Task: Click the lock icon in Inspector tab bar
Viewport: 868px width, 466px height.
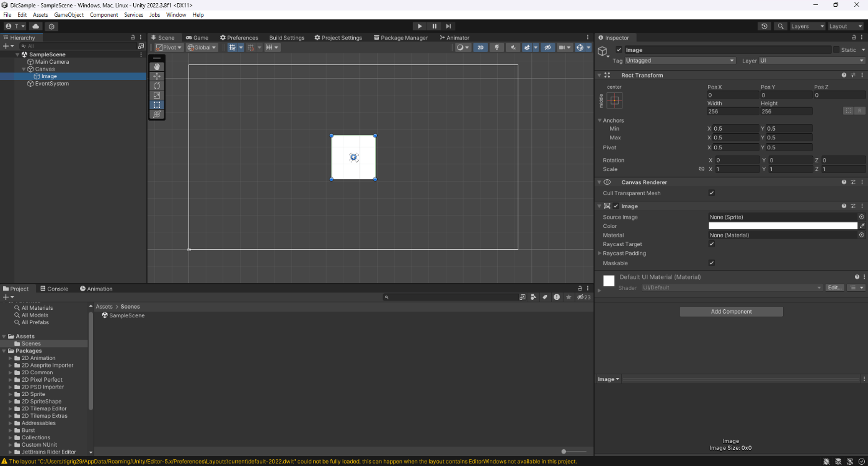Action: point(852,38)
